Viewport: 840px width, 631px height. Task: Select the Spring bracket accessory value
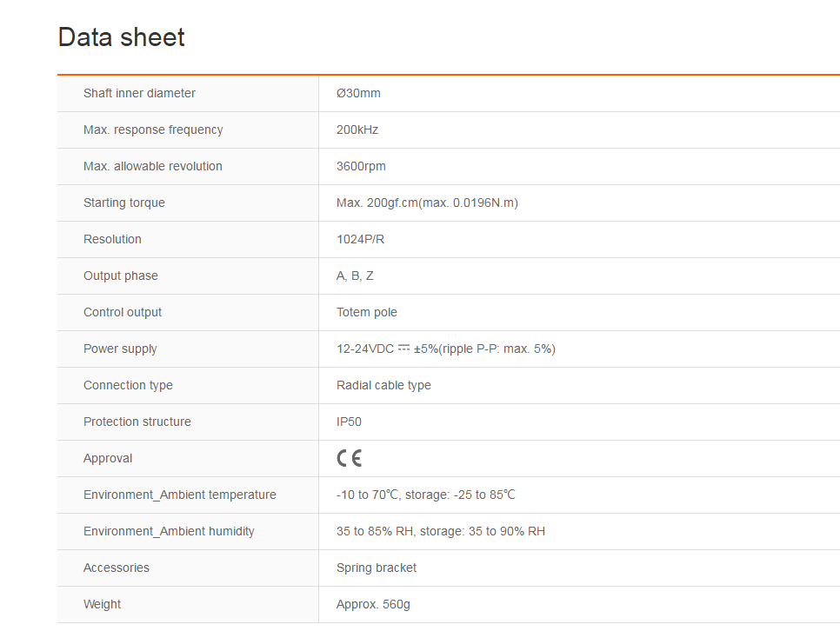[x=377, y=568]
